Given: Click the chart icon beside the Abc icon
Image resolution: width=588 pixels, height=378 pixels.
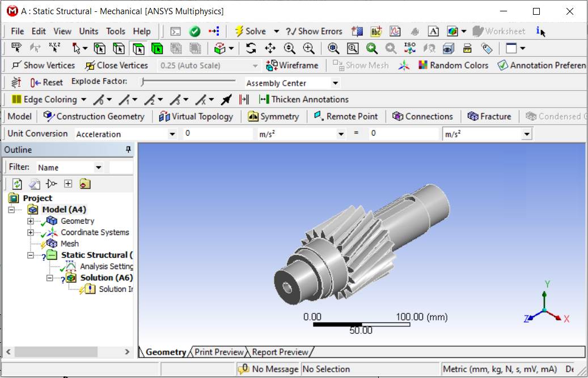Looking at the screenshot, I should 395,32.
